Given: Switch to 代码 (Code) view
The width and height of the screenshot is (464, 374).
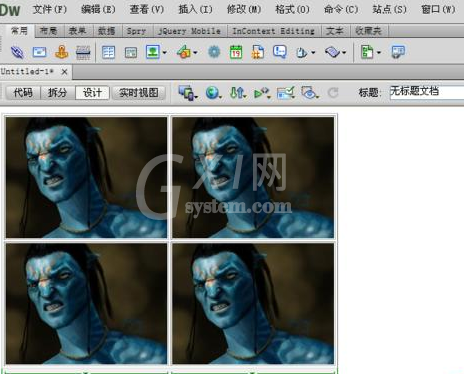Looking at the screenshot, I should [23, 93].
